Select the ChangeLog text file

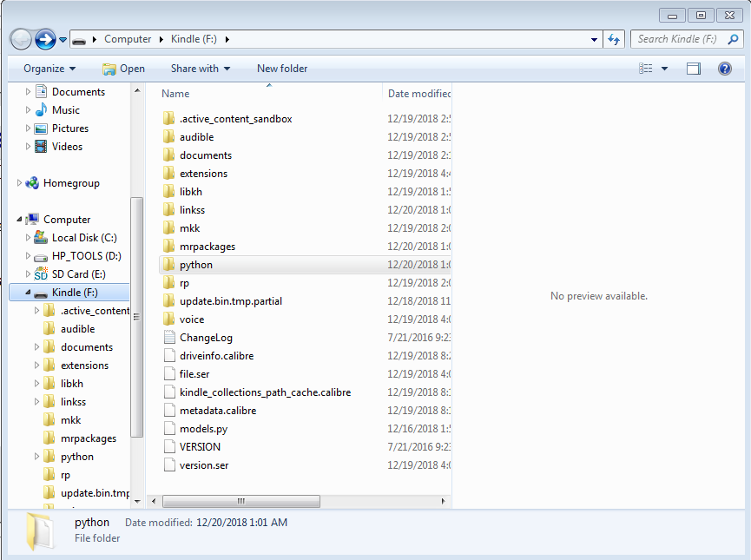click(x=206, y=338)
